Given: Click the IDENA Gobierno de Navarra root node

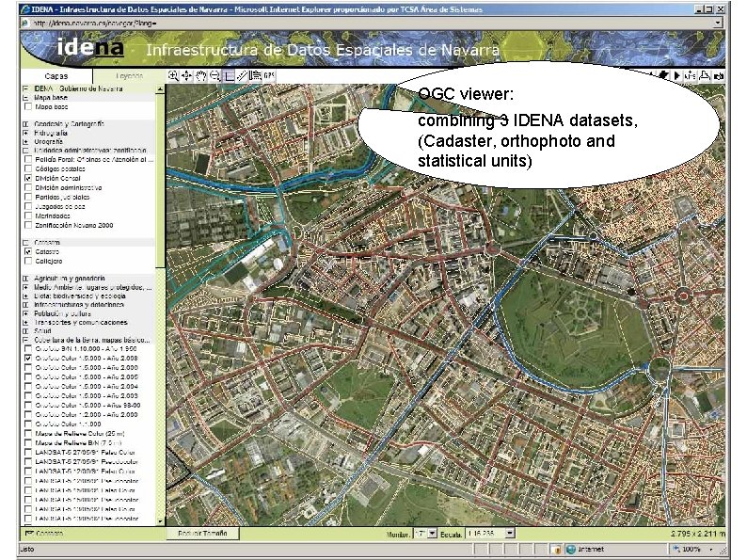Looking at the screenshot, I should (x=79, y=88).
